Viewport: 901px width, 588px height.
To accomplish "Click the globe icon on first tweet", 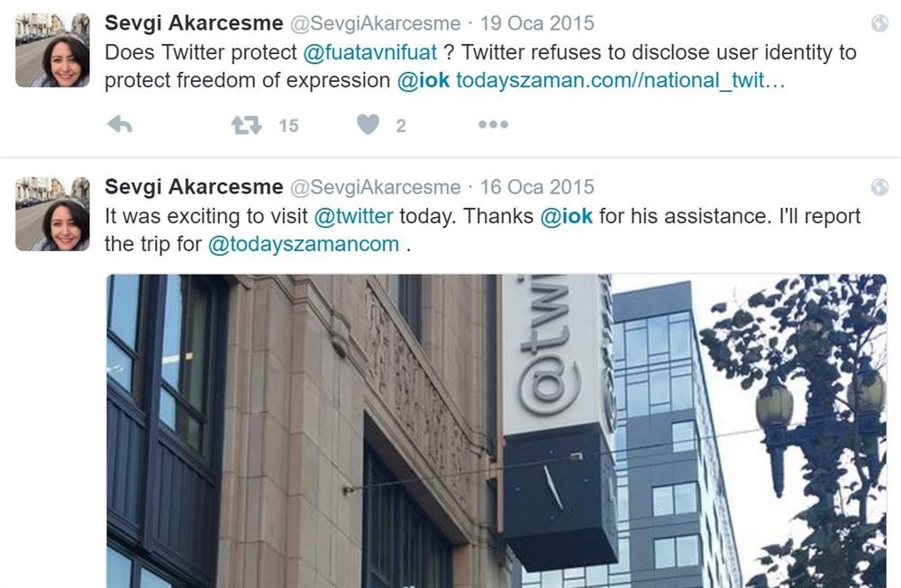I will (x=879, y=23).
